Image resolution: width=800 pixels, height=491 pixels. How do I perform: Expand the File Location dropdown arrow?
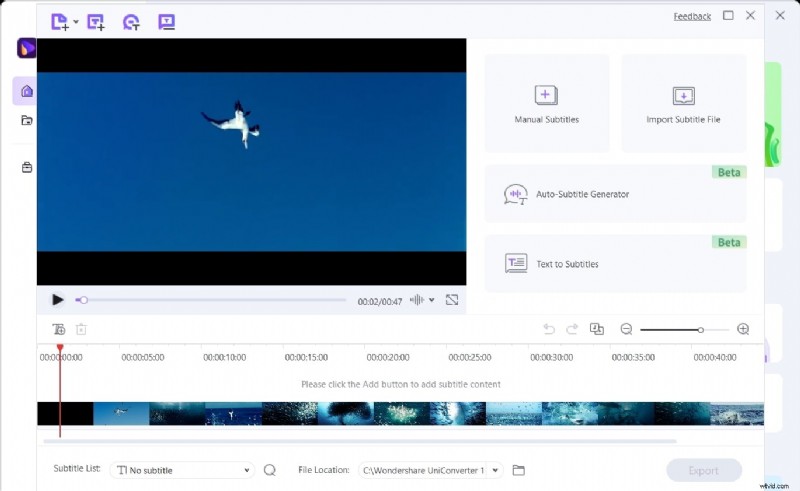[x=495, y=470]
